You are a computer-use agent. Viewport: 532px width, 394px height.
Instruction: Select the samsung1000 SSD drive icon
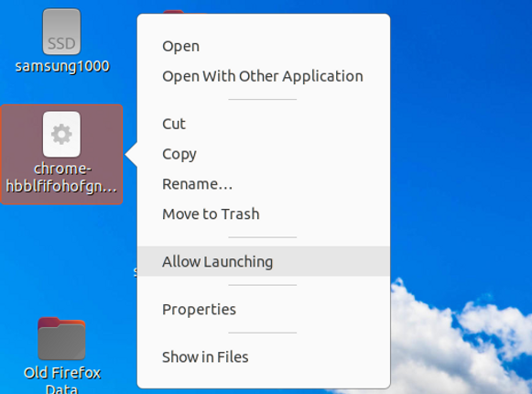pos(61,31)
